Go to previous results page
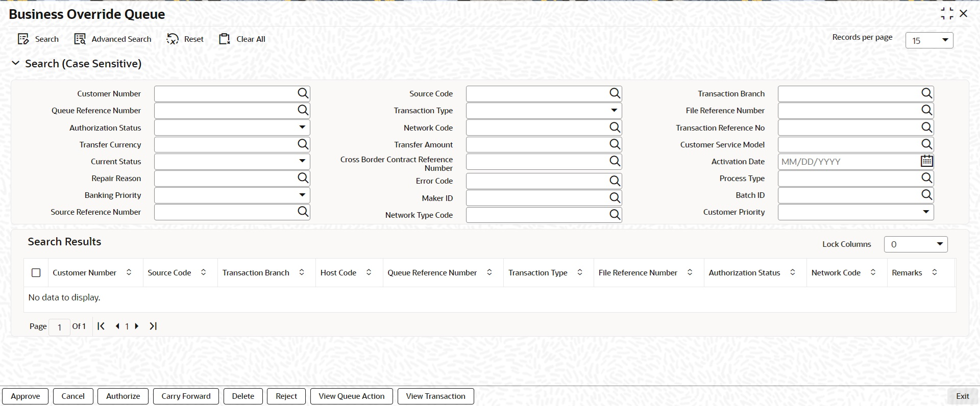This screenshot has width=980, height=406. (x=117, y=326)
